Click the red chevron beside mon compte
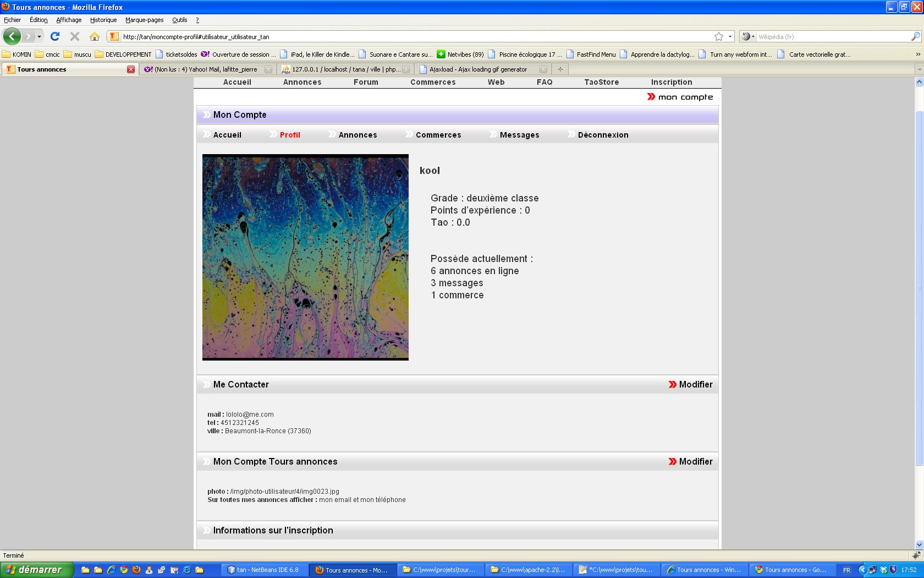The width and height of the screenshot is (924, 578). tap(651, 97)
